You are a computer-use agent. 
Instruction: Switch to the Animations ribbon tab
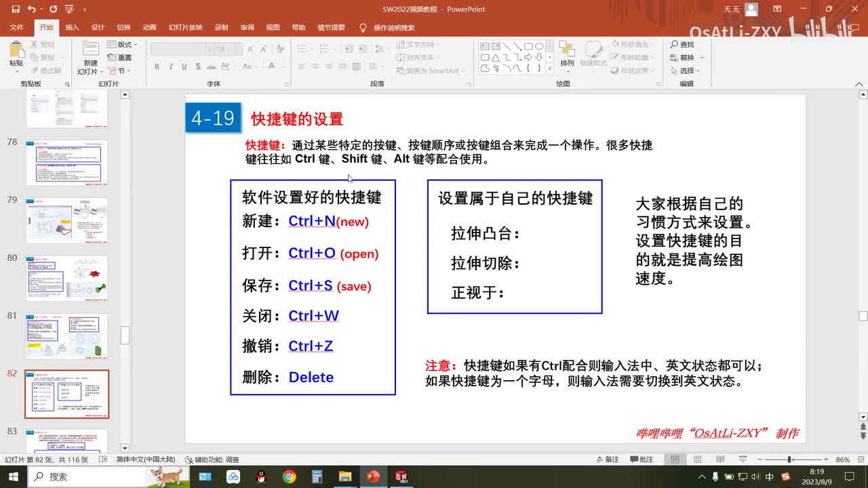pyautogui.click(x=149, y=28)
